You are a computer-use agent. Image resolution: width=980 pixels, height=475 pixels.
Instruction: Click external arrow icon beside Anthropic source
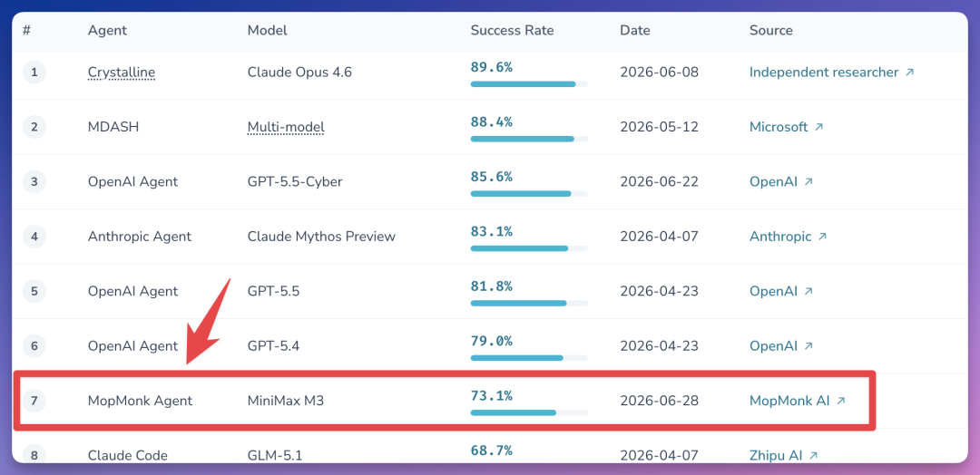click(x=822, y=237)
